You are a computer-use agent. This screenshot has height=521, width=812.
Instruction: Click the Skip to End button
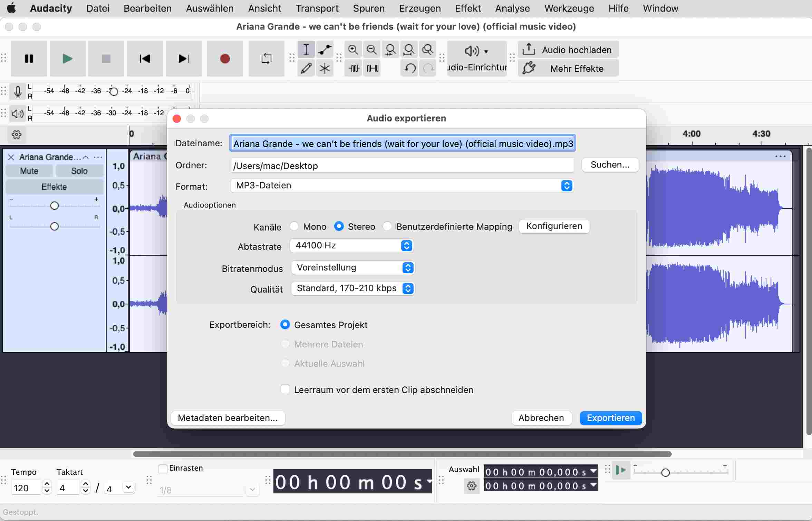183,59
